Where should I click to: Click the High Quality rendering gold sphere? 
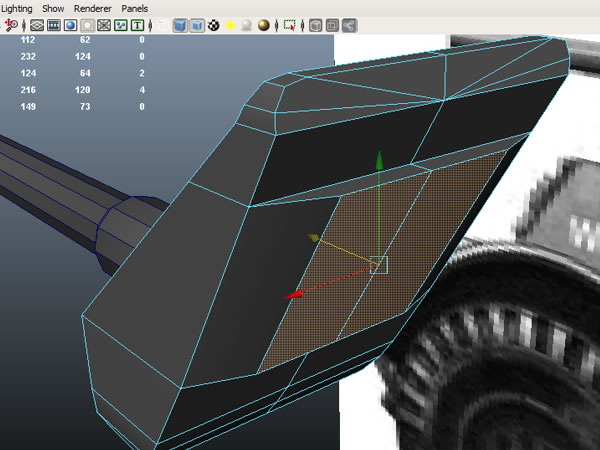pyautogui.click(x=264, y=25)
